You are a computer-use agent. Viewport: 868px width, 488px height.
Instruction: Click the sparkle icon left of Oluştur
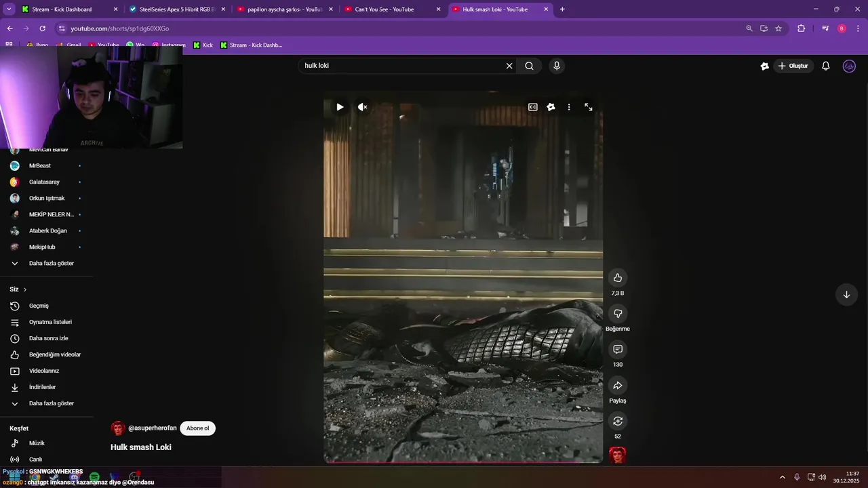pyautogui.click(x=765, y=66)
